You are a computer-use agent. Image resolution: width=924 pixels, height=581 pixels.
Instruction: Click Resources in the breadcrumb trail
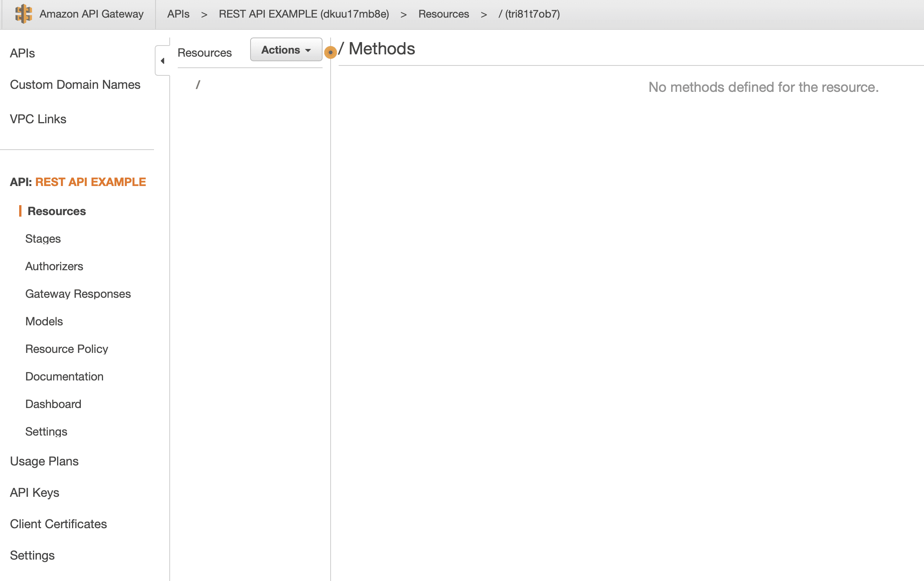pyautogui.click(x=443, y=14)
